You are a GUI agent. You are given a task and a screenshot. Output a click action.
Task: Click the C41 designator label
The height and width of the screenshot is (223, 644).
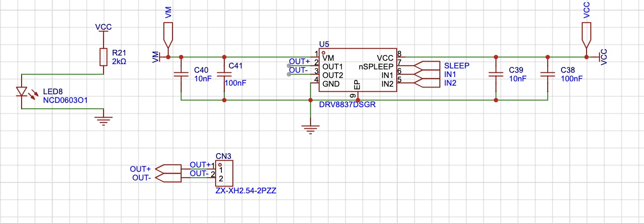[236, 65]
